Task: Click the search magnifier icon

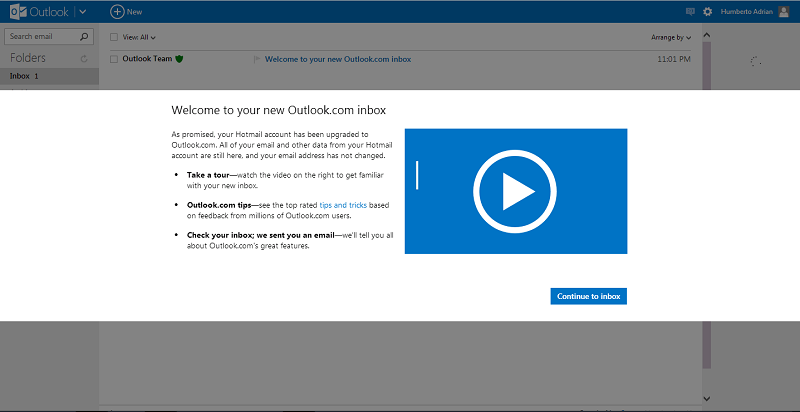Action: [84, 37]
